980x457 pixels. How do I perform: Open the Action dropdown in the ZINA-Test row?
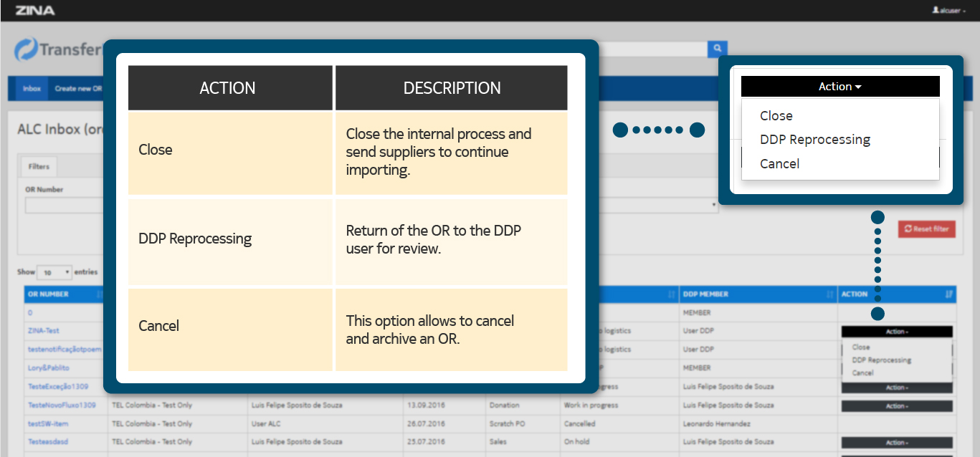pyautogui.click(x=896, y=332)
